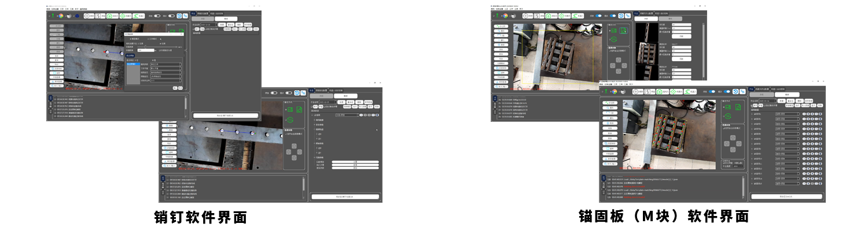
Task: Click log panel scrollbar in marked-pallet window
Action: click(742, 185)
